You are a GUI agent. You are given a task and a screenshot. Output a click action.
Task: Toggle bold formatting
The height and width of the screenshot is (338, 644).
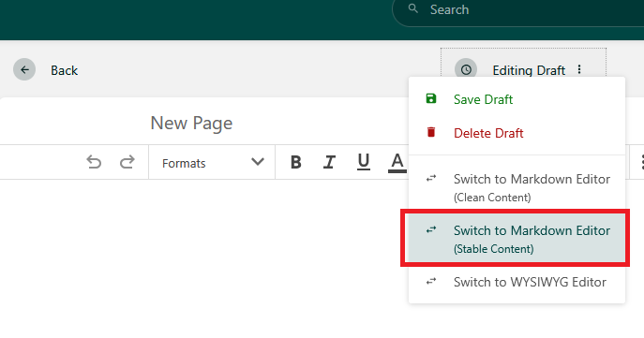tap(295, 162)
